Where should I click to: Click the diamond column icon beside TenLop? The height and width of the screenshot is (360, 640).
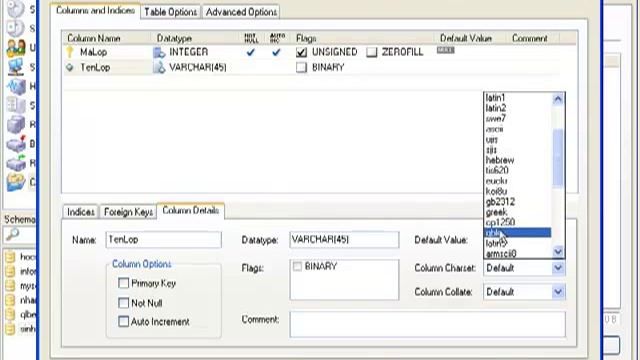click(70, 67)
